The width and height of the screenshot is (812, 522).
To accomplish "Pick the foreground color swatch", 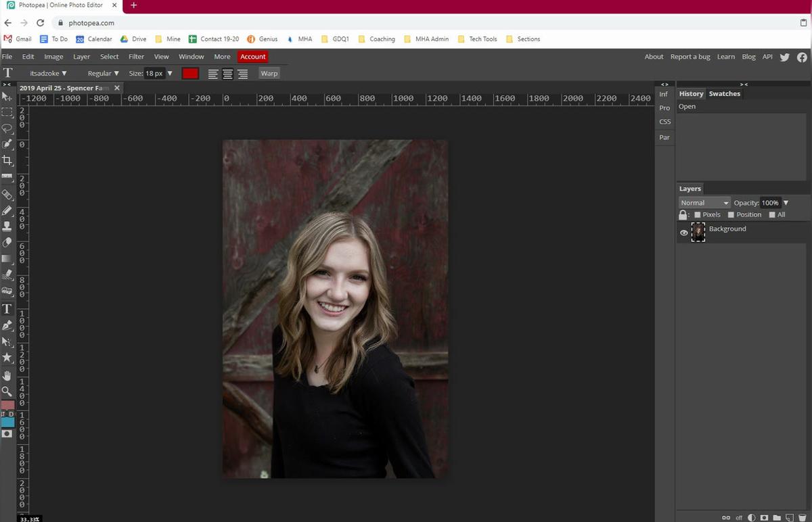I will click(7, 406).
